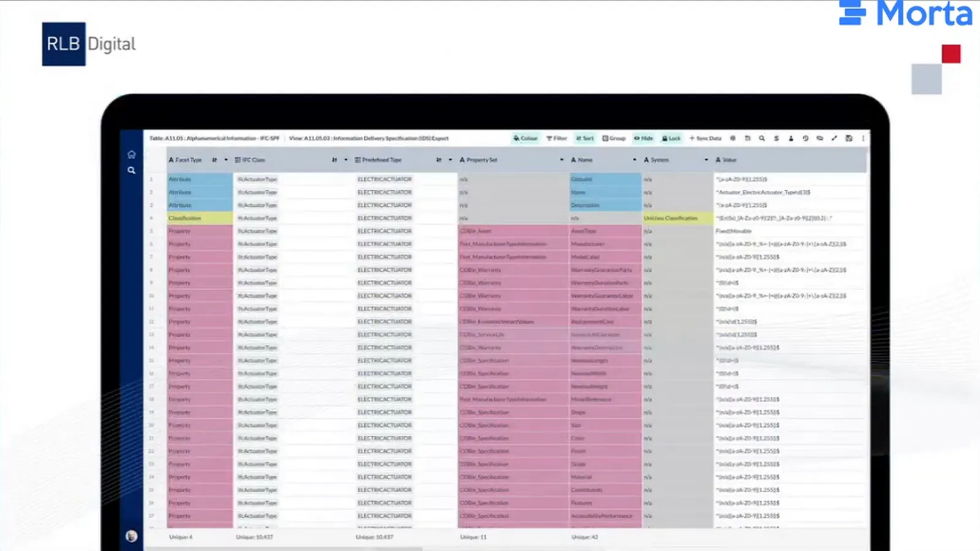980x551 pixels.
Task: Open the IFC Class column dropdown arrow
Action: (346, 160)
